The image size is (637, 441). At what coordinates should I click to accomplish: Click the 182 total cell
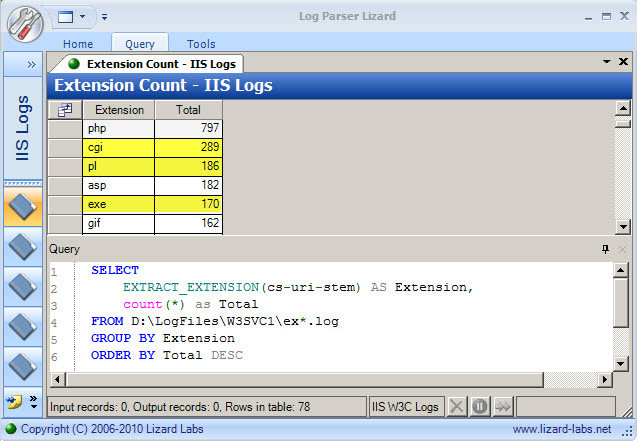tap(188, 186)
